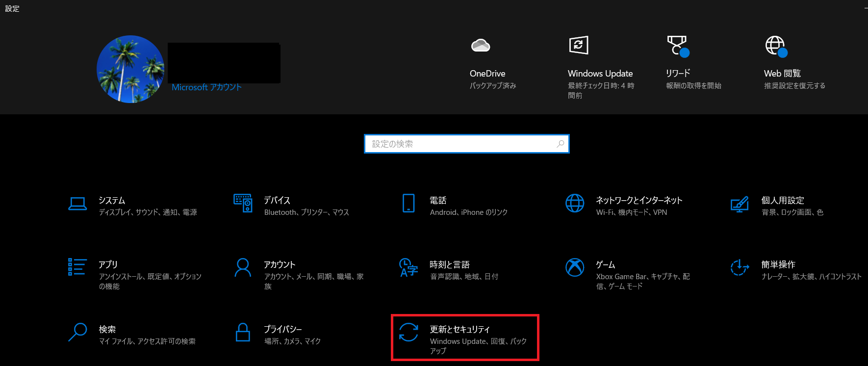Click the Microsoft アカウント link
The image size is (868, 366).
point(206,87)
